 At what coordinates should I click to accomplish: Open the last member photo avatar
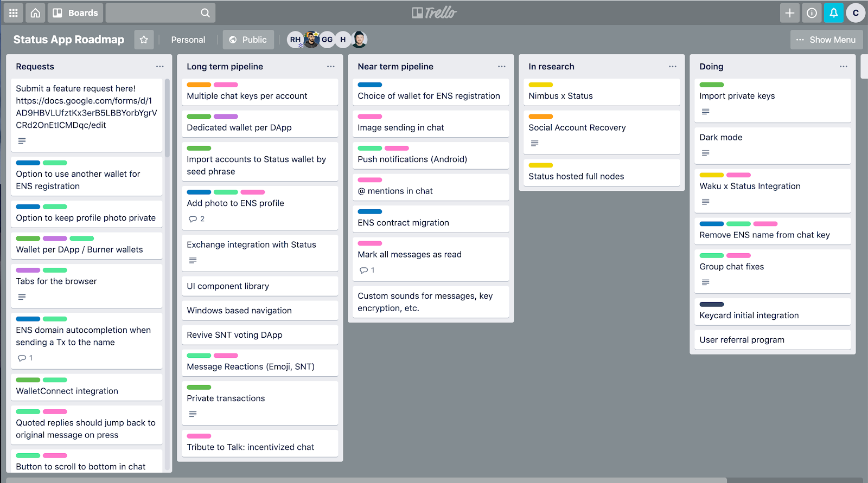pyautogui.click(x=359, y=40)
